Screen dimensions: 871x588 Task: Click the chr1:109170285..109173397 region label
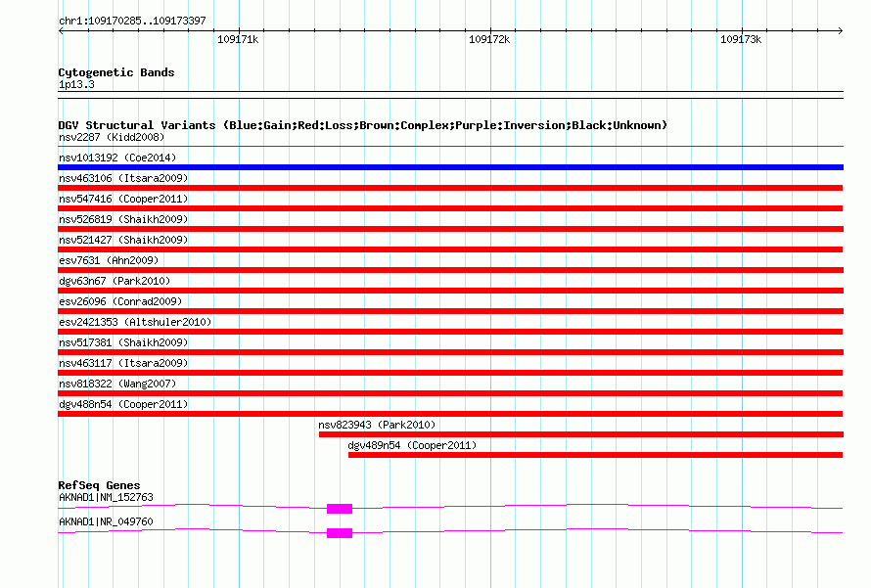pos(132,21)
